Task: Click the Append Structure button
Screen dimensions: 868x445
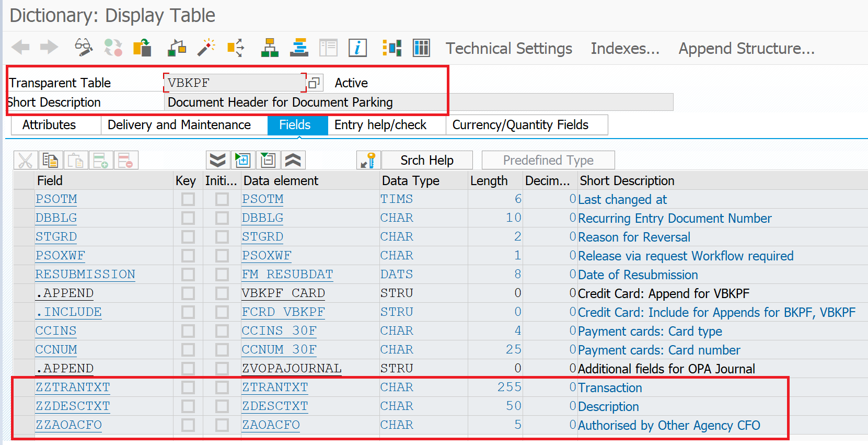Action: point(746,49)
